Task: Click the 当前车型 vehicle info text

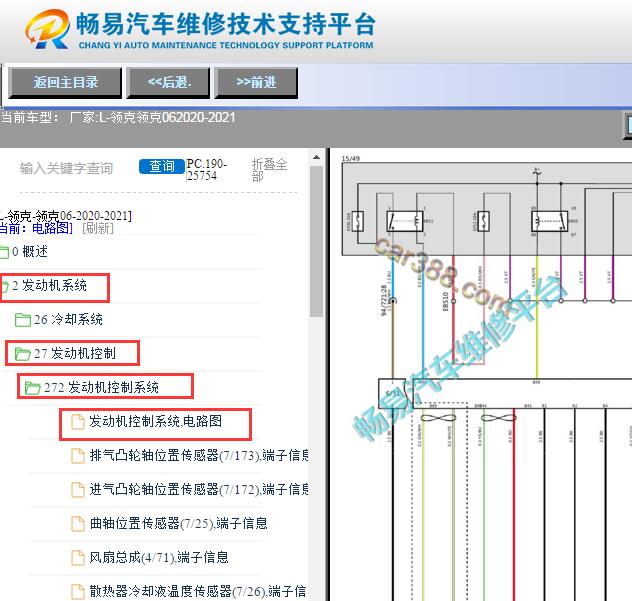Action: click(x=118, y=117)
